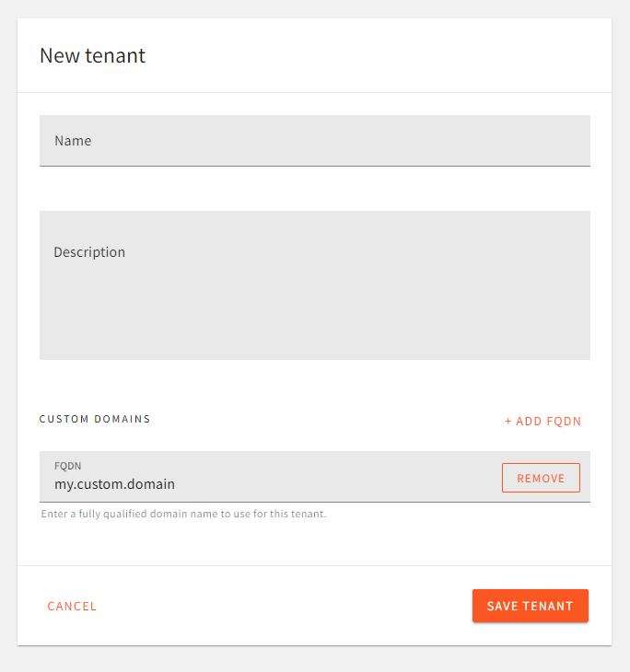Cancel the new tenant dialog
Screen dimensions: 630x672
point(72,606)
